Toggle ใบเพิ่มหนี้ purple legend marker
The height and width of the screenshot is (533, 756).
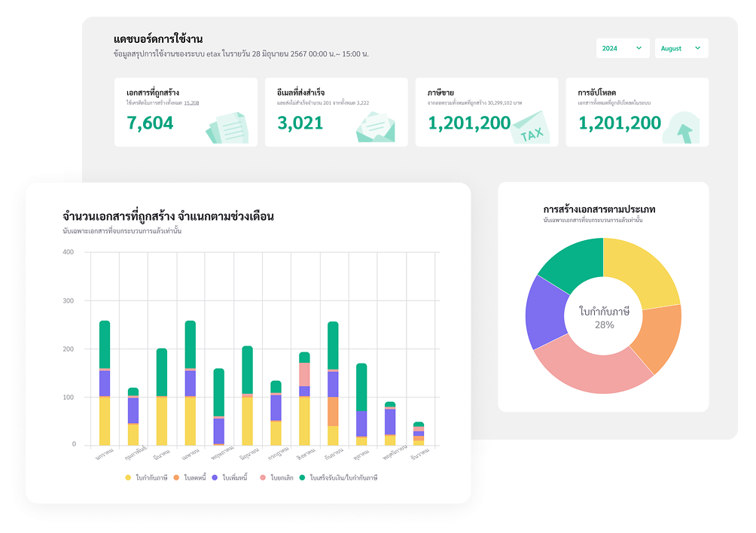coord(215,478)
